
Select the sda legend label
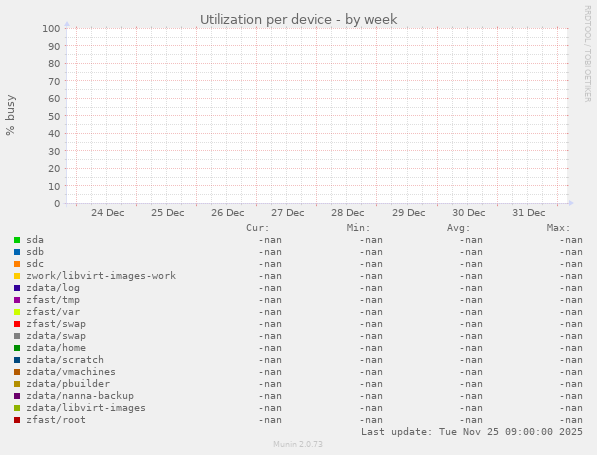coord(35,240)
